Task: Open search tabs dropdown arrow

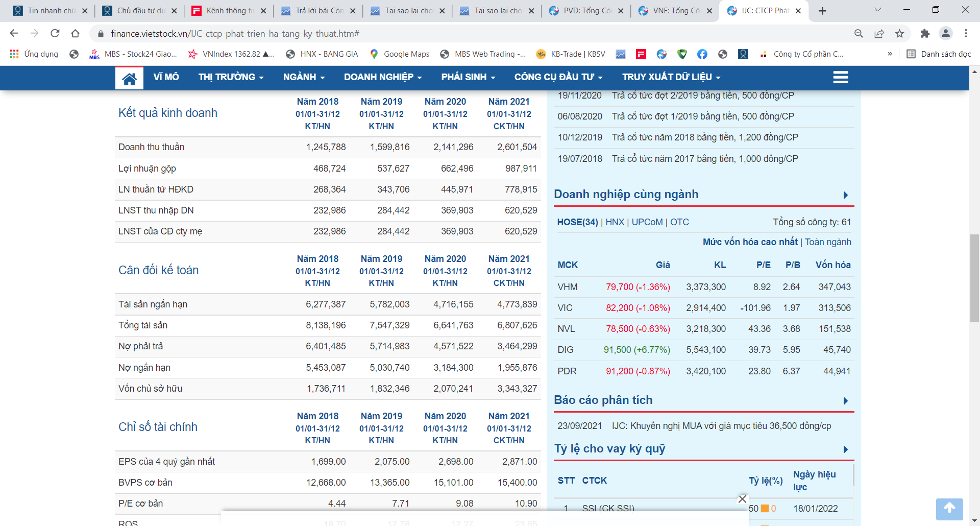Action: click(x=877, y=10)
